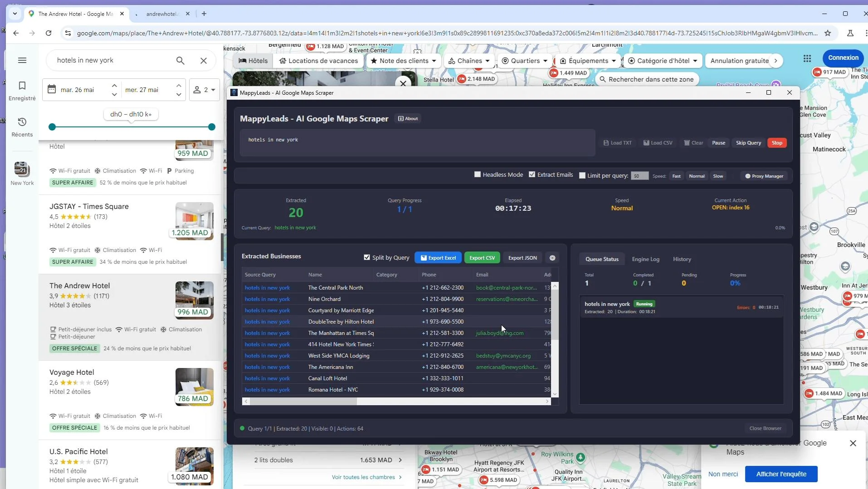
Task: Reload the browser page
Action: coord(49,33)
